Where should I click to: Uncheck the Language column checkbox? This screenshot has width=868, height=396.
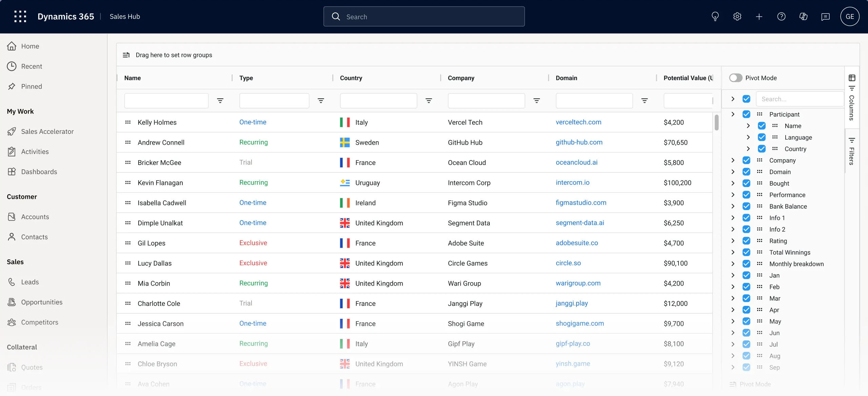(761, 137)
